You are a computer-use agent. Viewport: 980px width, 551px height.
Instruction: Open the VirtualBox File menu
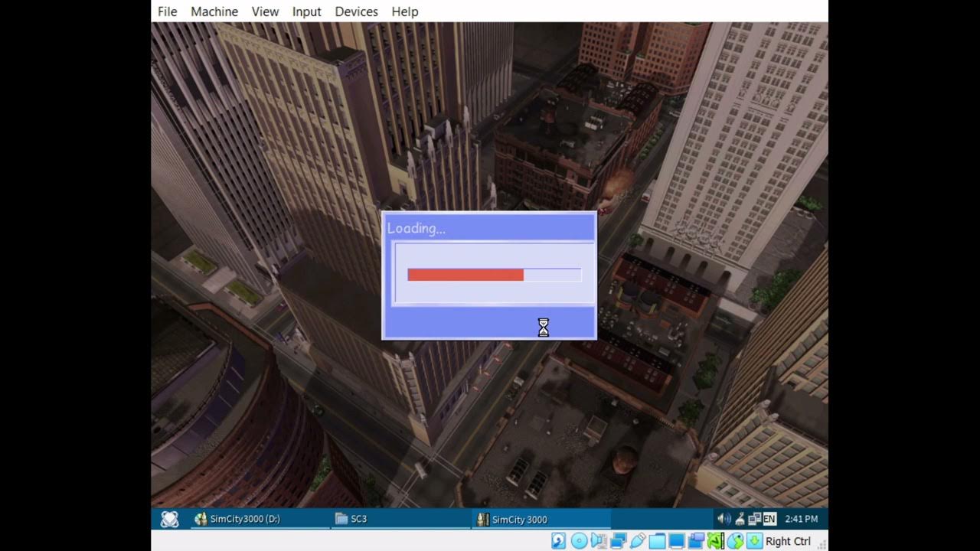pos(167,11)
